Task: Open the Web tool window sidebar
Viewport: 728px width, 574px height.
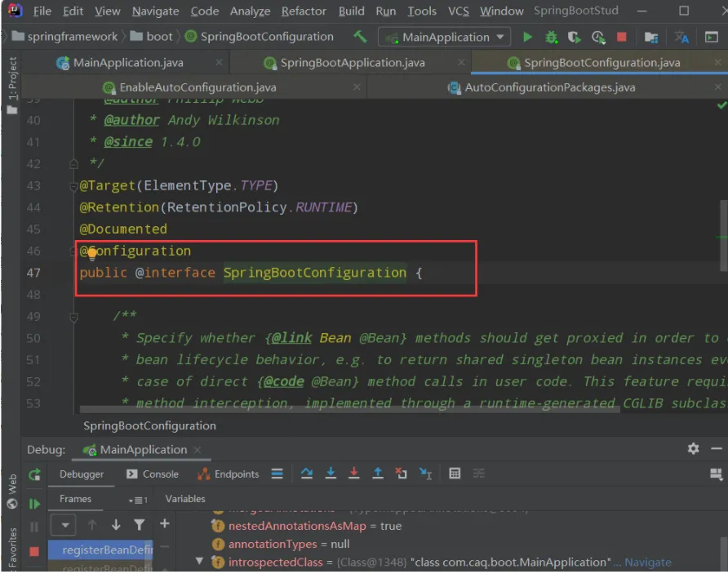Action: tap(12, 492)
